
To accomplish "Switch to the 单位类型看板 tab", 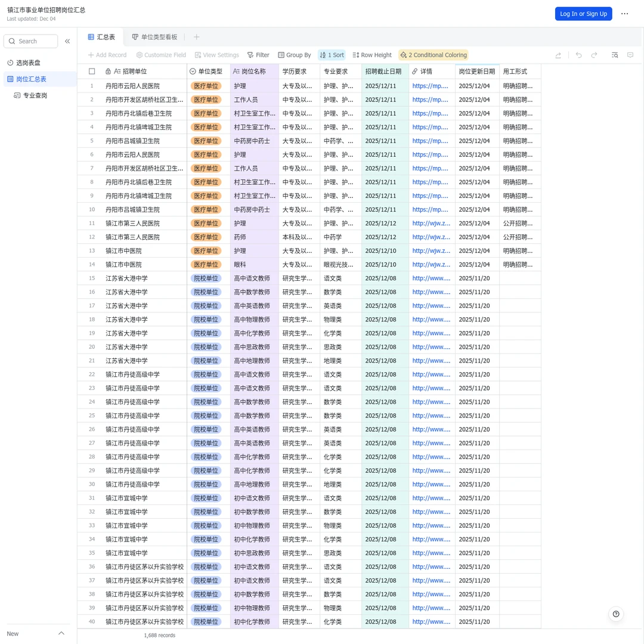I will click(154, 37).
